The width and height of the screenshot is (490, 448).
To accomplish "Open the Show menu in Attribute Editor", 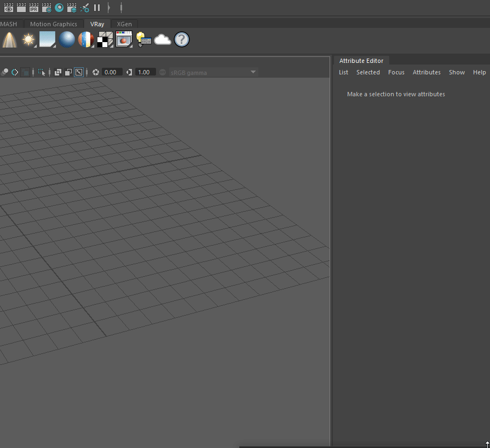I will click(457, 72).
